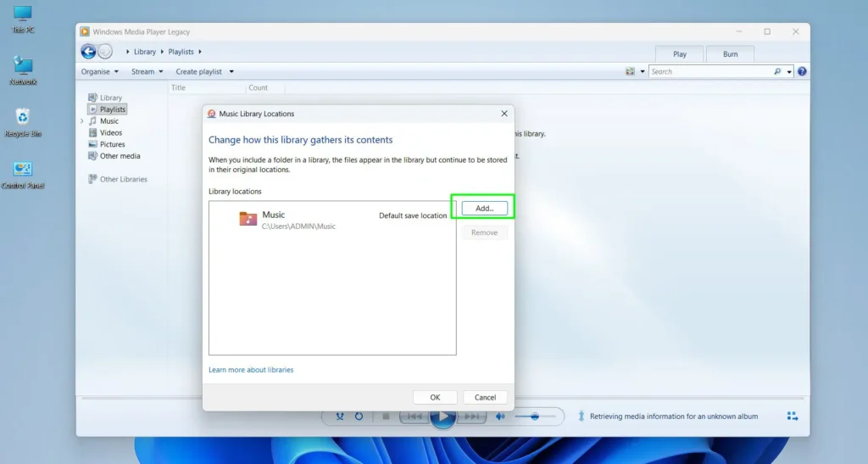868x464 pixels.
Task: Click the view options icon
Action: 630,71
